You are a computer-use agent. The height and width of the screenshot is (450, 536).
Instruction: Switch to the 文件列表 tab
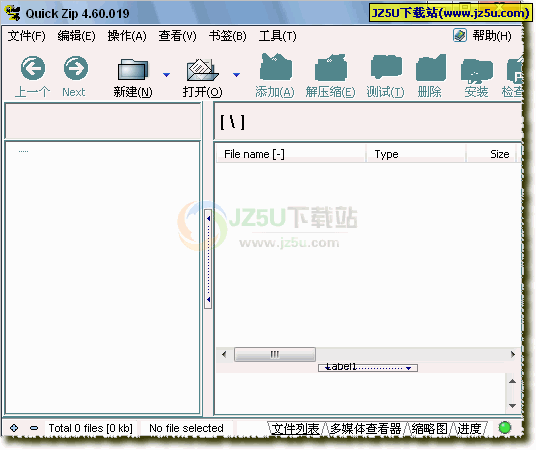point(295,428)
